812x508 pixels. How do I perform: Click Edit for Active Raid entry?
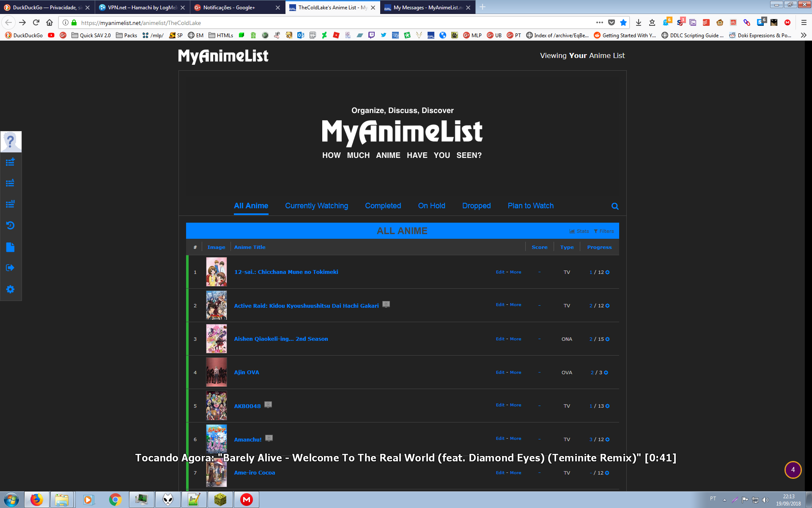click(x=500, y=305)
